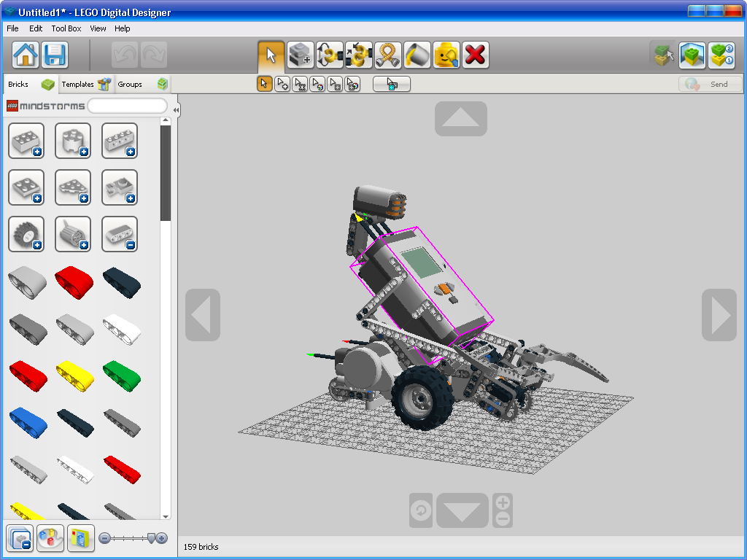
Task: Expand the 2x2 brick category
Action: pos(26,141)
